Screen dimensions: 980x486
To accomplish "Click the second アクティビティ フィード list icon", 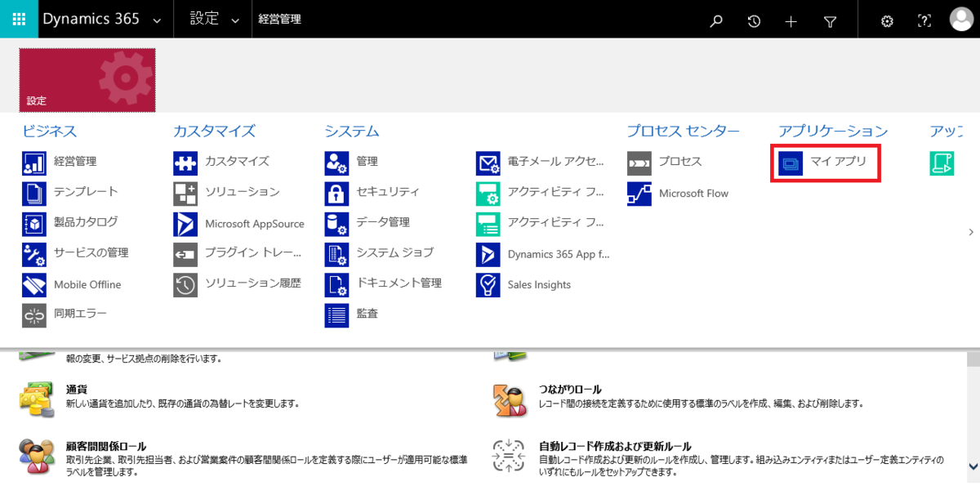I will coord(488,224).
